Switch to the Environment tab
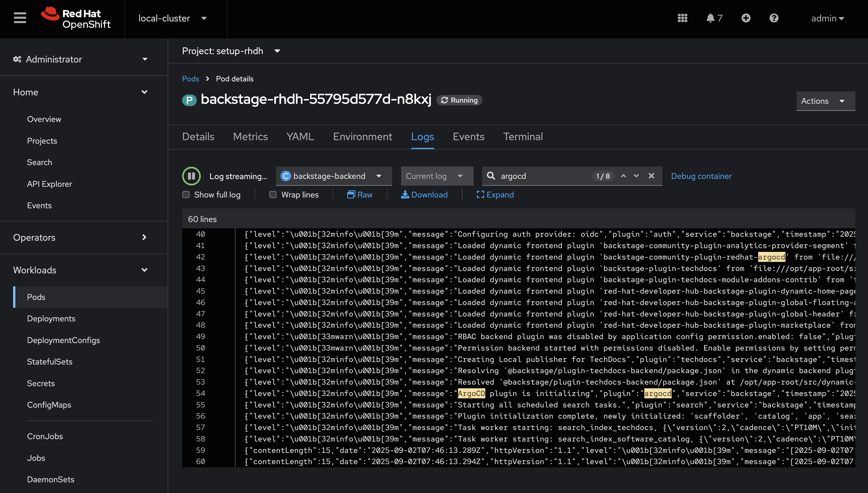The width and height of the screenshot is (868, 493). pyautogui.click(x=363, y=137)
